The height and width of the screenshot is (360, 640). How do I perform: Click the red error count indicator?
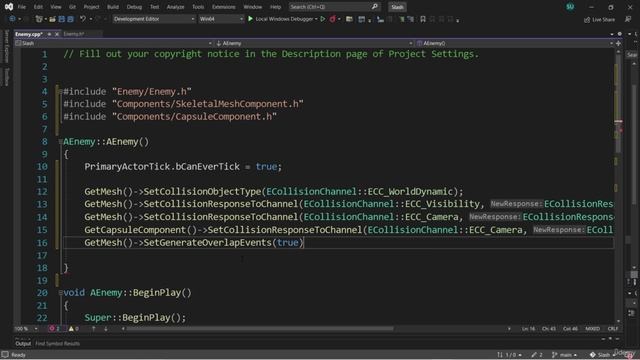pyautogui.click(x=54, y=329)
